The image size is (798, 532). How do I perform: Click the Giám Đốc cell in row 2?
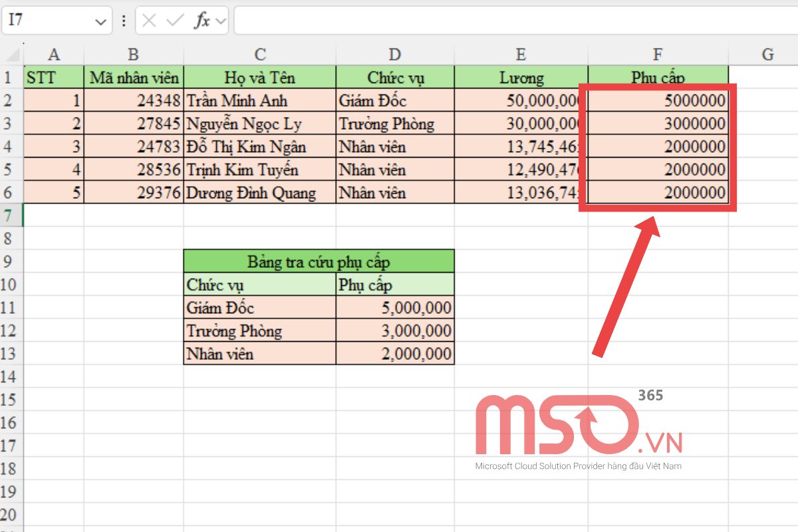tap(395, 100)
